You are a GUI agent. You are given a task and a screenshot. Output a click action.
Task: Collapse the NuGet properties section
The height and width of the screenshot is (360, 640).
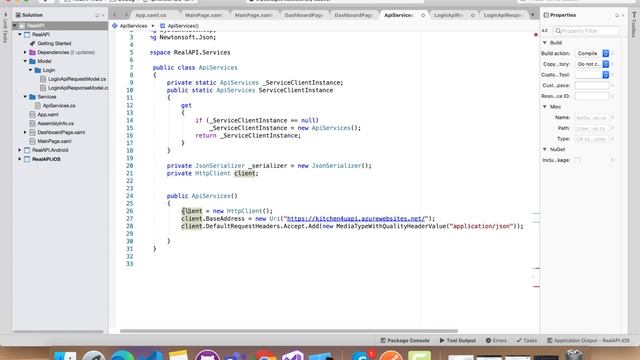point(544,150)
